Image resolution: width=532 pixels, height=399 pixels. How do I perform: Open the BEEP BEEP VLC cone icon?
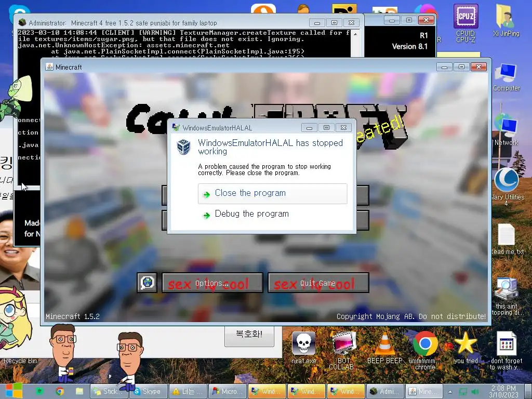384,348
